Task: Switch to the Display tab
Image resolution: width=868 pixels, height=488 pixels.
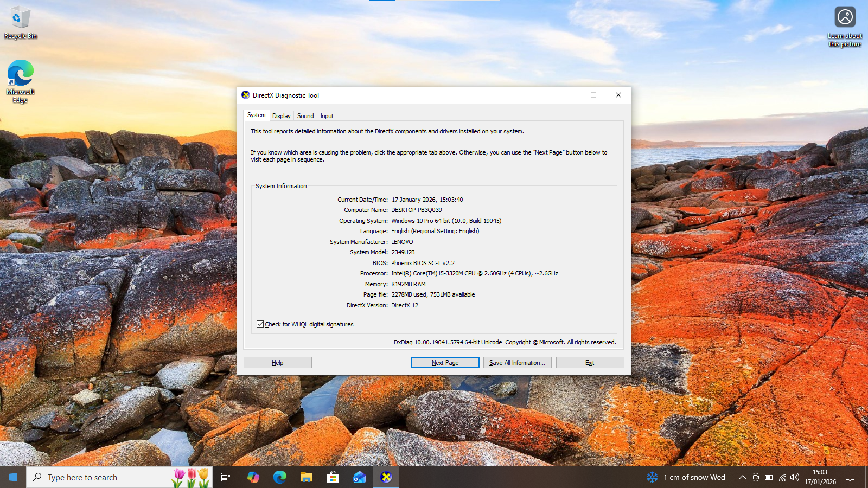Action: coord(281,116)
